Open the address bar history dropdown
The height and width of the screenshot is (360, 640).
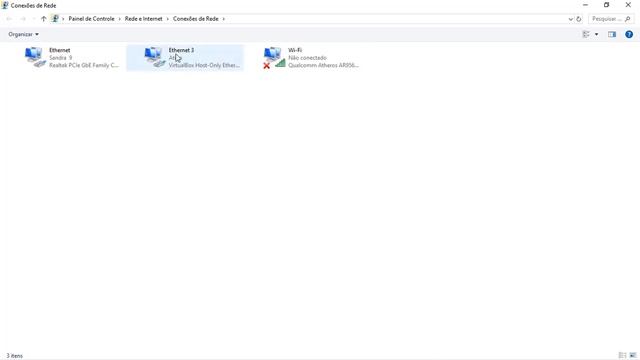[x=571, y=19]
